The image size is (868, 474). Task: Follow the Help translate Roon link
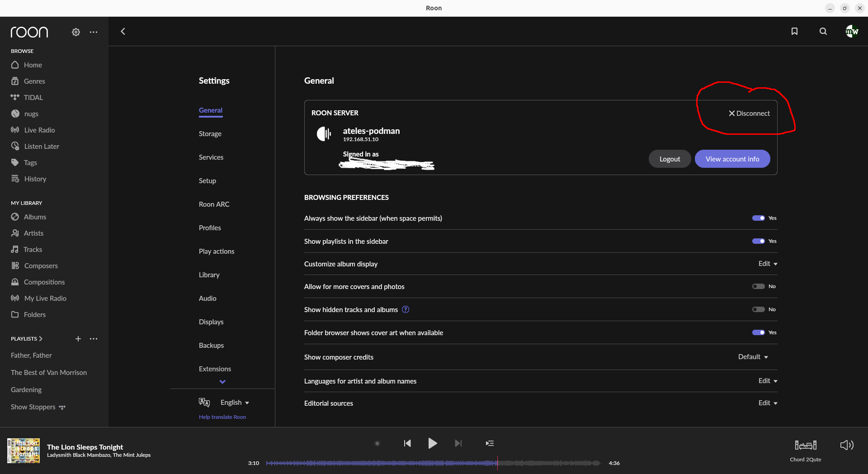point(222,417)
